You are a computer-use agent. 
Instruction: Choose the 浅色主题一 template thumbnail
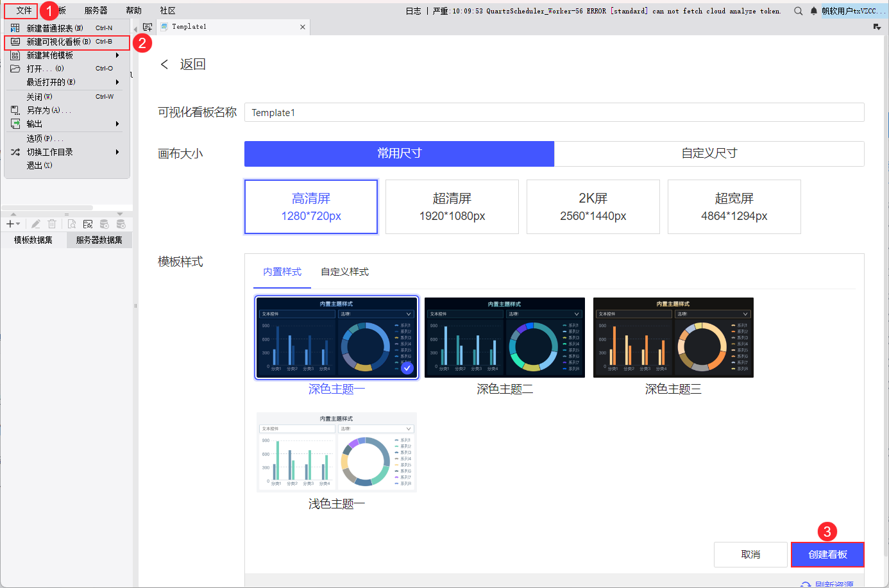[x=337, y=452]
